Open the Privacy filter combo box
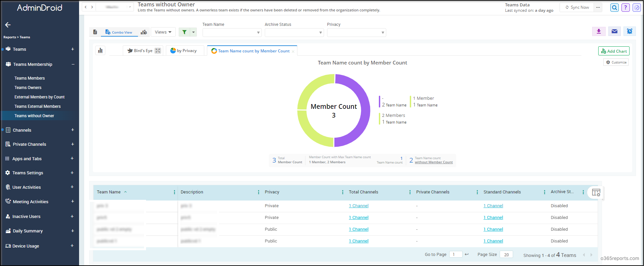Viewport: 644px width, 266px height. point(356,33)
